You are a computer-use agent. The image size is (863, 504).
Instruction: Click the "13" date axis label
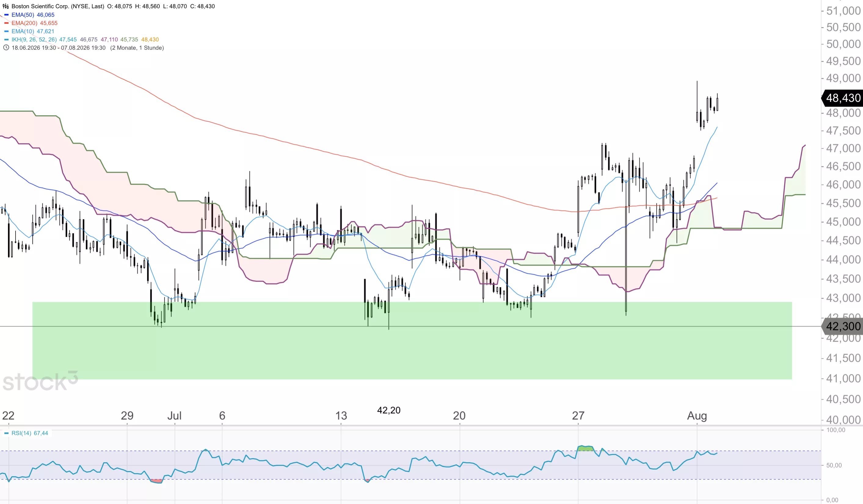[341, 416]
